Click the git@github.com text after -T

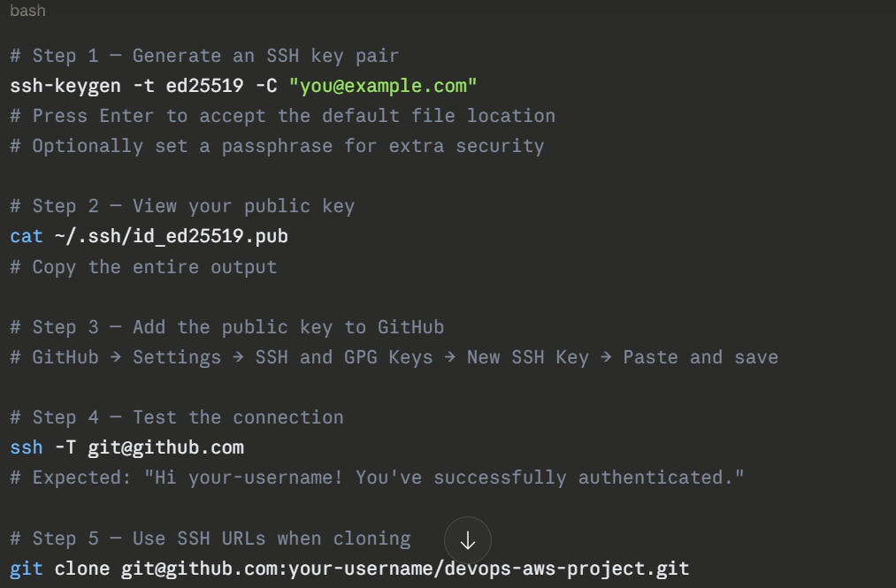coord(165,447)
